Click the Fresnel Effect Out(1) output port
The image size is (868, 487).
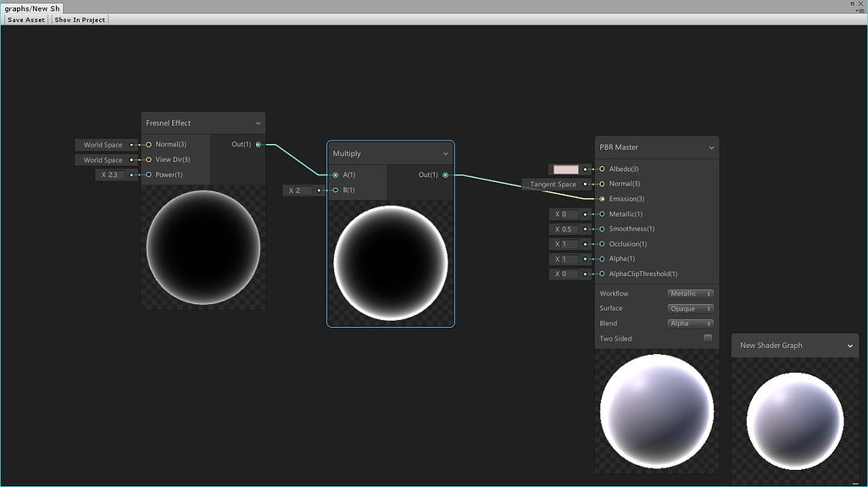(x=259, y=145)
